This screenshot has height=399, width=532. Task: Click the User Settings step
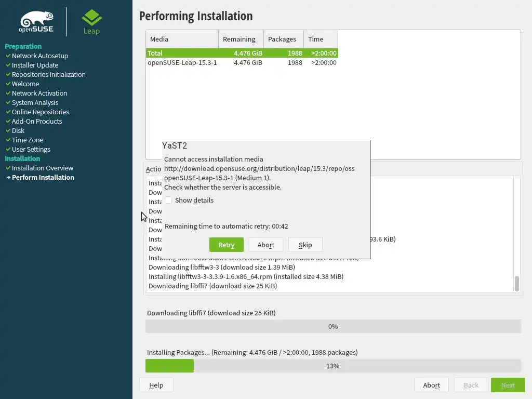point(31,149)
